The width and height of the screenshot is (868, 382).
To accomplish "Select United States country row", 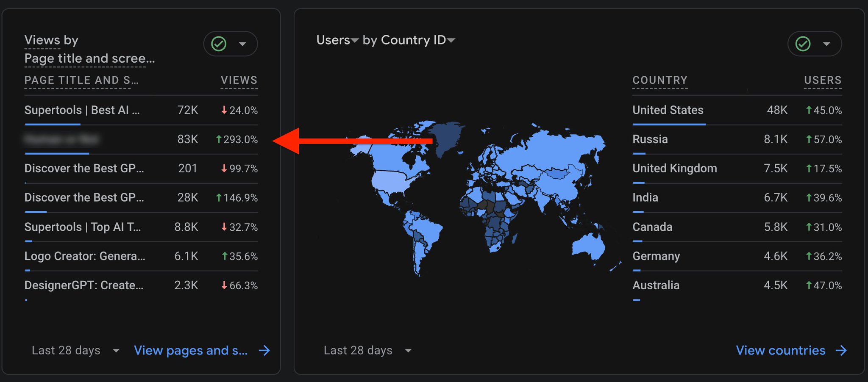I will [x=737, y=111].
